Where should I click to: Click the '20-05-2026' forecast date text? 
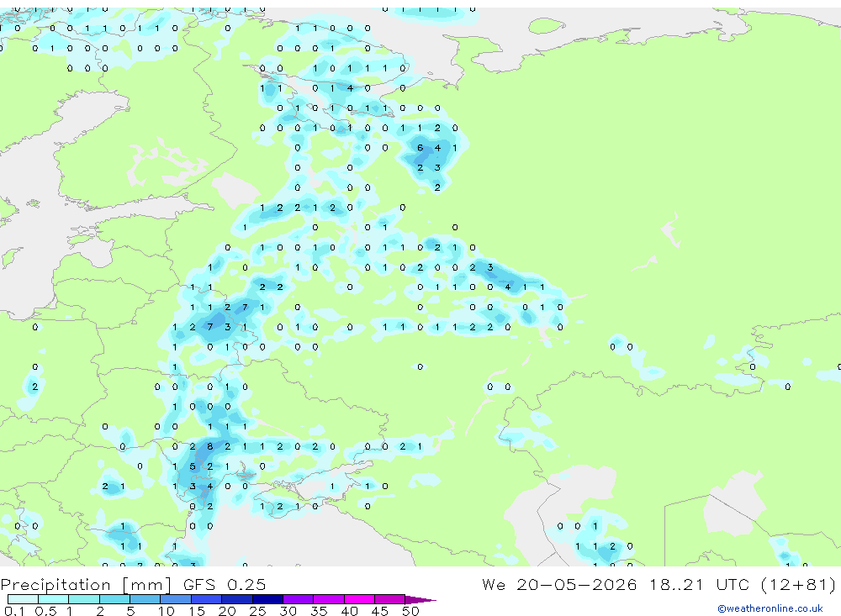coord(577,585)
